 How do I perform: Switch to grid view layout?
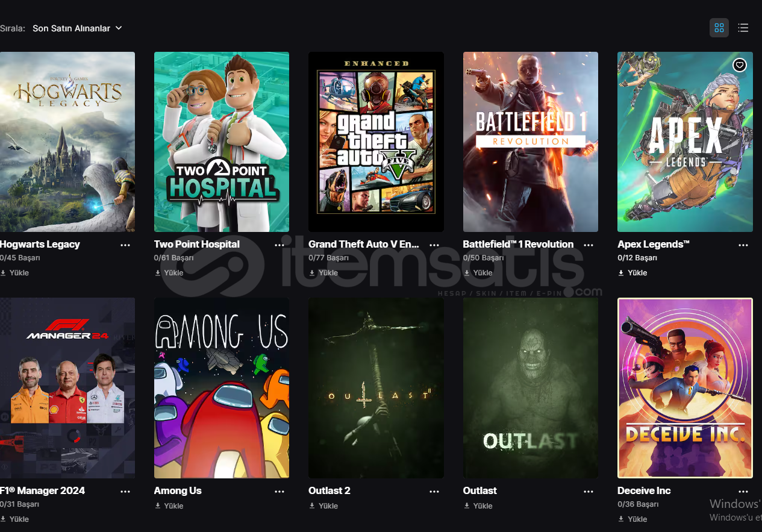[x=719, y=28]
